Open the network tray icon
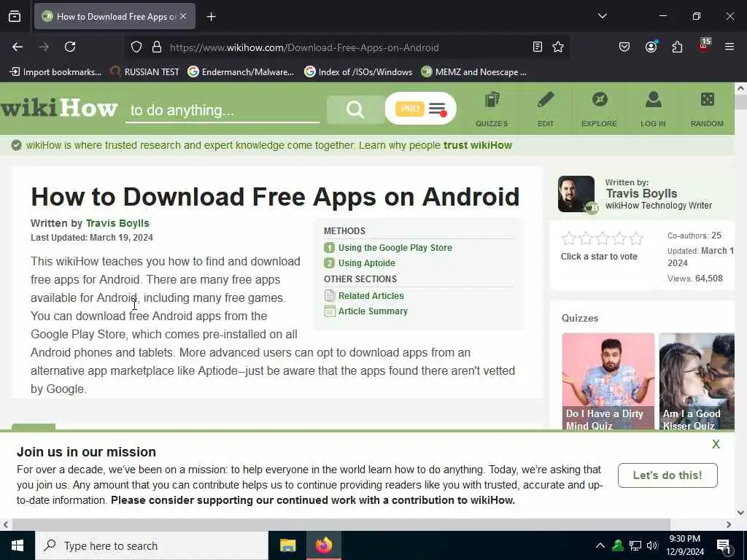Screen dimensions: 747x560 [635, 545]
